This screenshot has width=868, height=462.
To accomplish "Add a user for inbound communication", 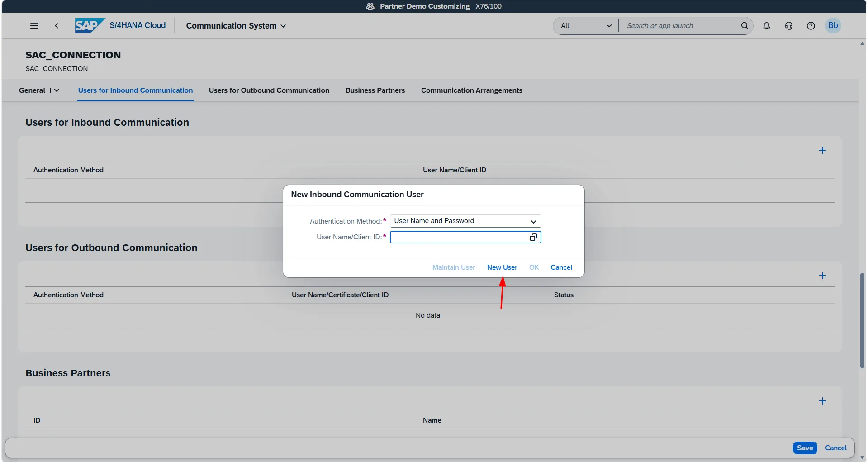I will click(x=822, y=150).
